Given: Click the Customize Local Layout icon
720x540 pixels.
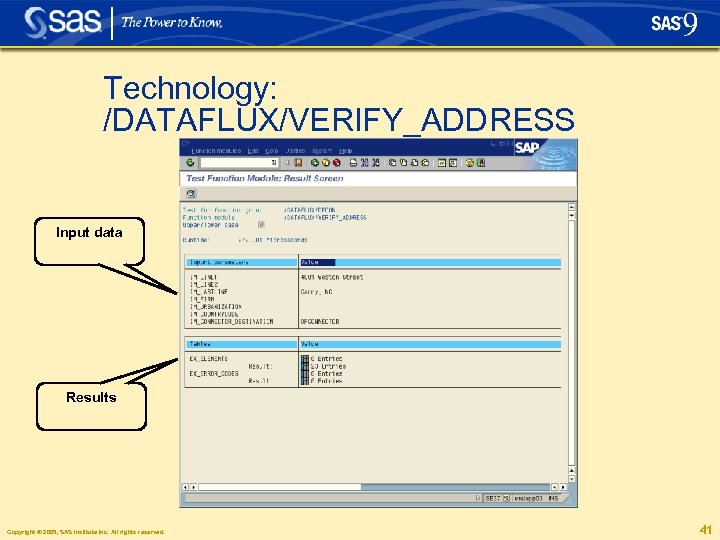Looking at the screenshot, I should [481, 163].
